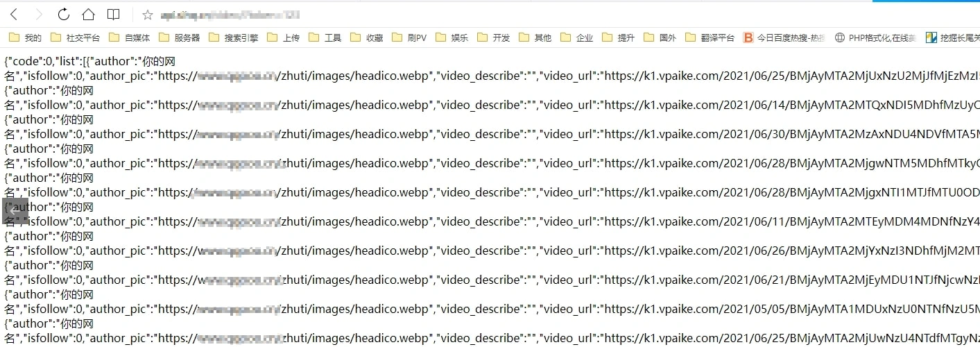Open the 挖掘长尾关 bookmark

(x=952, y=38)
